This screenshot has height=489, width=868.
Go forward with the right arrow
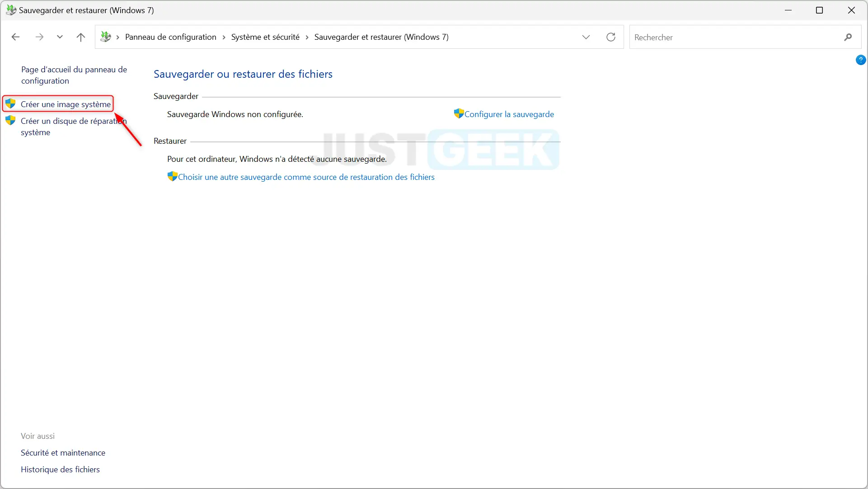click(39, 37)
